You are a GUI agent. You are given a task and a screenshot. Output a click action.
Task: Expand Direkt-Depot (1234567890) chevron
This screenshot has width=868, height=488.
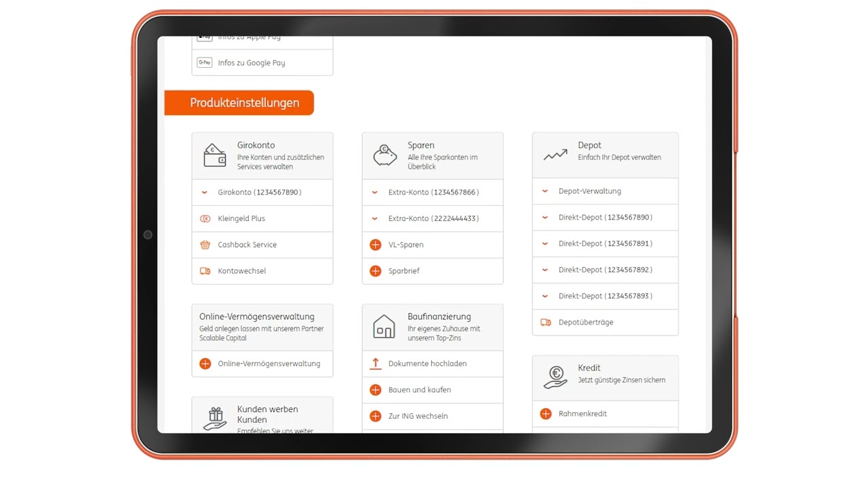pyautogui.click(x=545, y=218)
